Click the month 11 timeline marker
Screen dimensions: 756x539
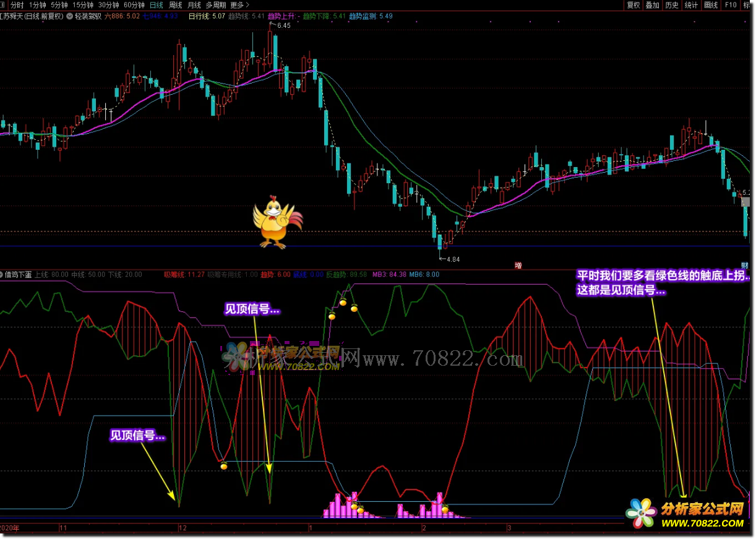[63, 528]
